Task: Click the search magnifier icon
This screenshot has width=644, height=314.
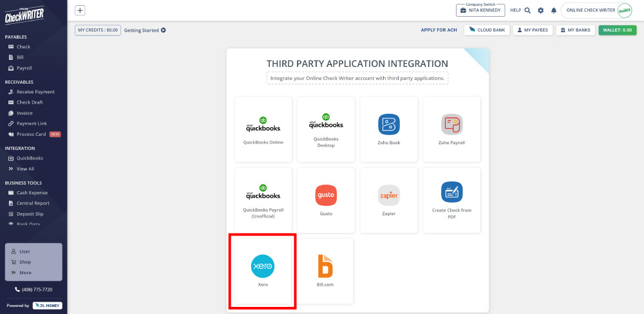Action: (527, 10)
